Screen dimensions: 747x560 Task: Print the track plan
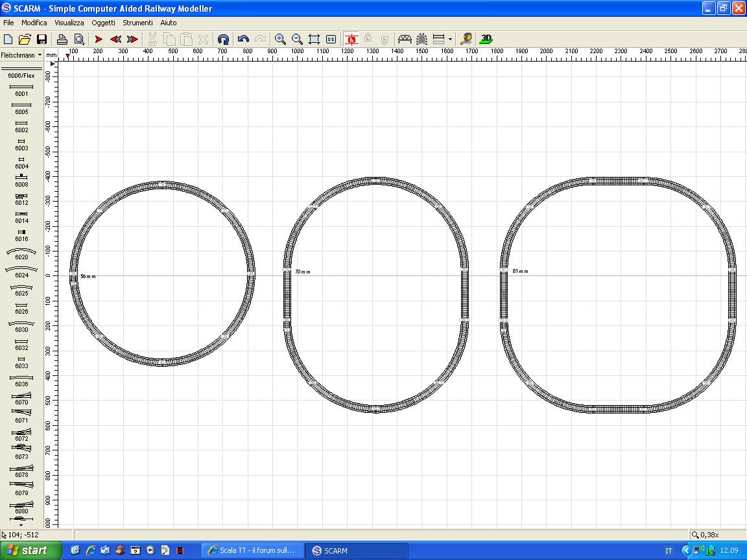pyautogui.click(x=62, y=39)
